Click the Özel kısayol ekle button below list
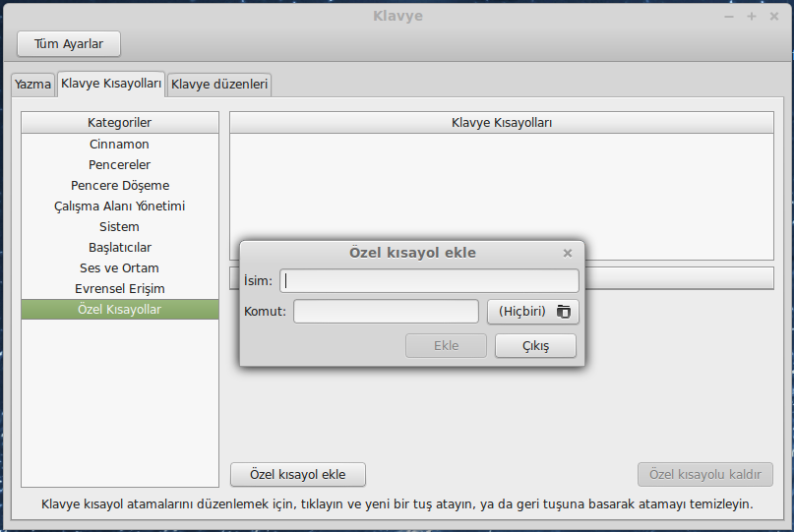794x532 pixels. 298,475
